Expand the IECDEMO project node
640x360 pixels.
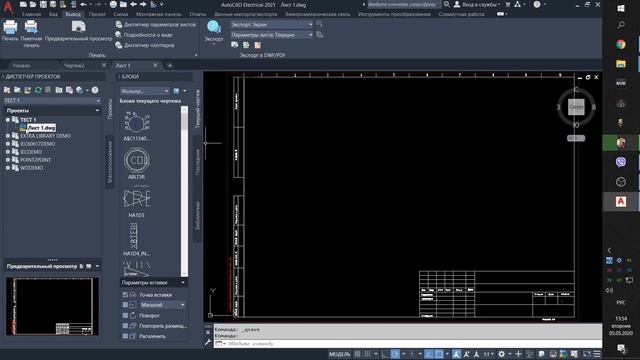click(x=8, y=152)
